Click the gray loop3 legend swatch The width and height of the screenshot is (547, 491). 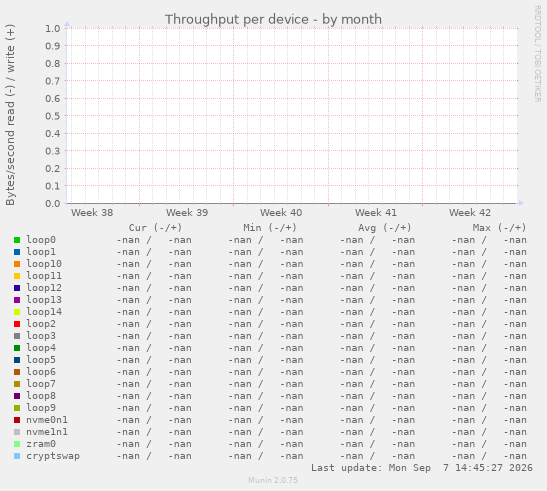pyautogui.click(x=17, y=336)
